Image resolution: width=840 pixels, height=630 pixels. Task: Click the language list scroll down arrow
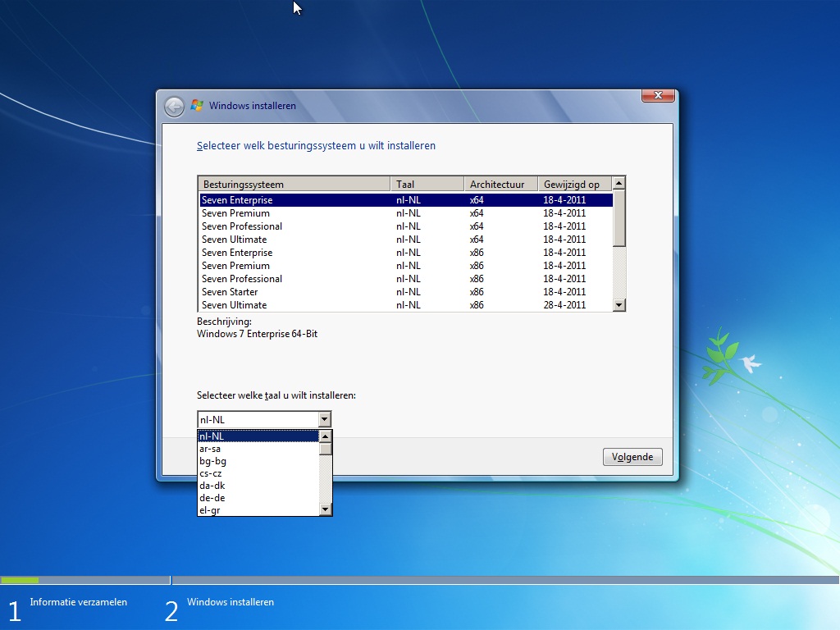pos(325,509)
